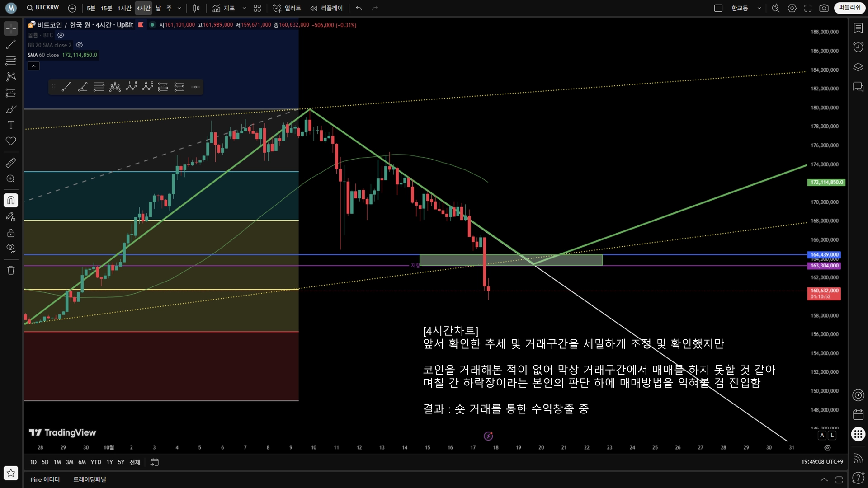Select the Text tool in sidebar
Screen dimensions: 868x488
tap(11, 125)
